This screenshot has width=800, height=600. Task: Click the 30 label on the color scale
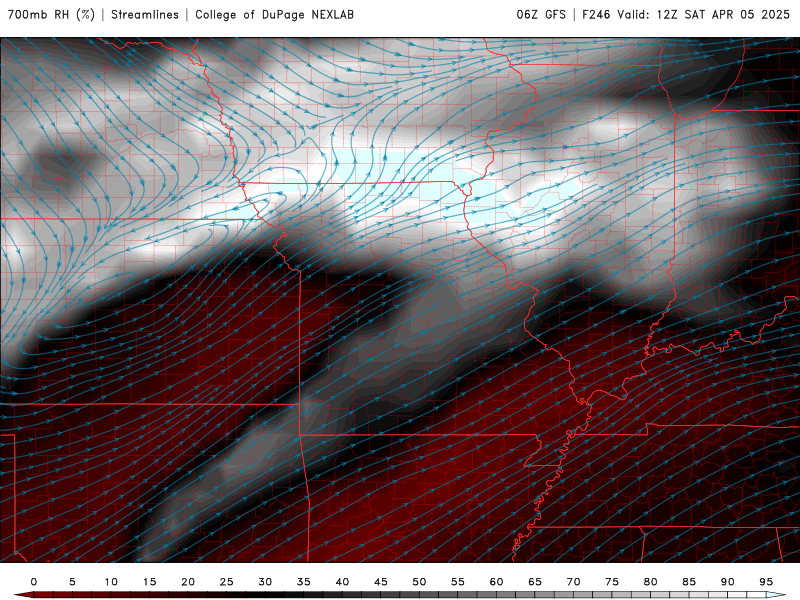click(x=265, y=582)
